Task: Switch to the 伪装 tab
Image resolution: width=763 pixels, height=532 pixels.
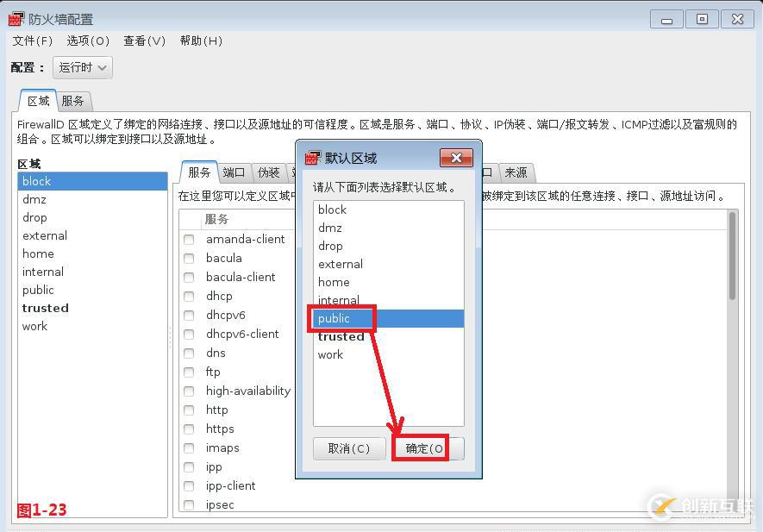Action: click(269, 172)
